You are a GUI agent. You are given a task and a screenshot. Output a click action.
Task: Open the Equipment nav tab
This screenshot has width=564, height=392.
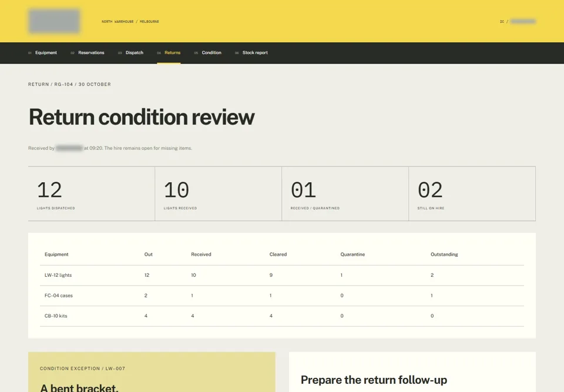coord(42,52)
